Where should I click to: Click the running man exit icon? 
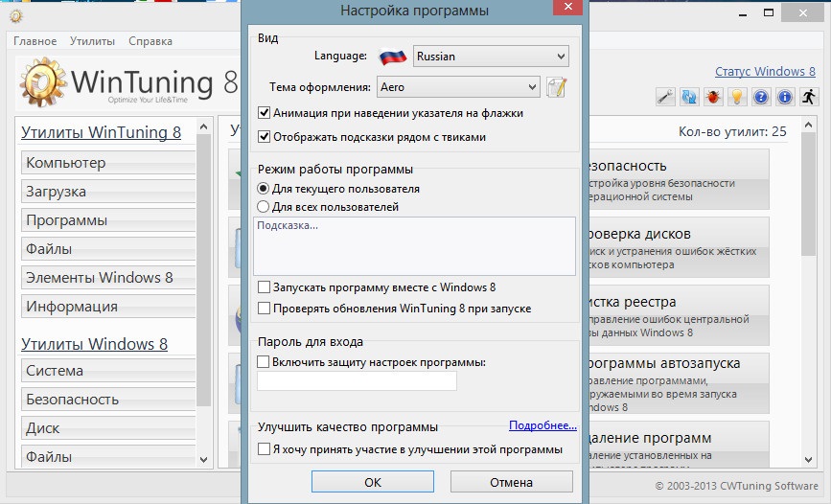pos(809,97)
